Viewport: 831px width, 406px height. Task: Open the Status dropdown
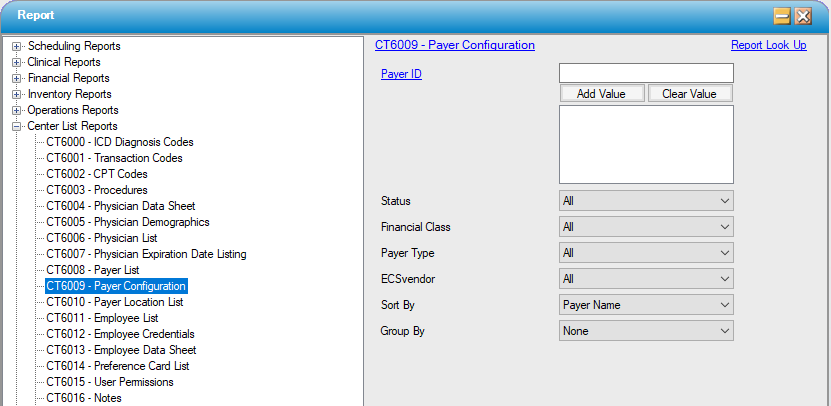point(646,201)
